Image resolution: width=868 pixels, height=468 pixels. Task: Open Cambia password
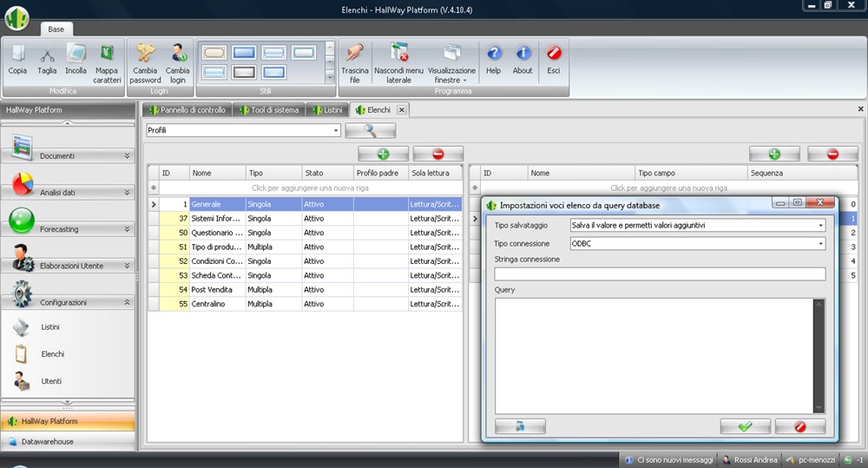(145, 63)
